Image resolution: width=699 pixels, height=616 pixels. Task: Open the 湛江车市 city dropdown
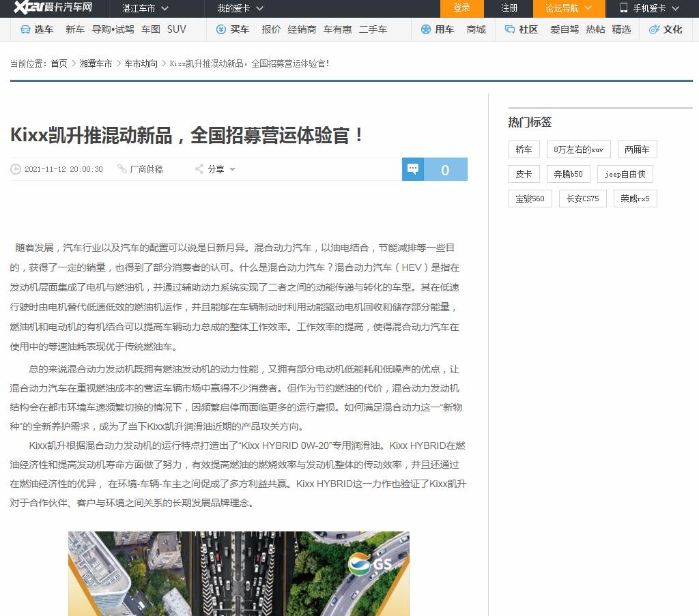(145, 8)
